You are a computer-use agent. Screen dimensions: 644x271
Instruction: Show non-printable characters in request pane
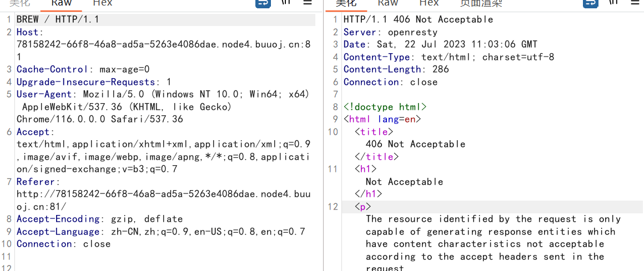click(x=285, y=3)
